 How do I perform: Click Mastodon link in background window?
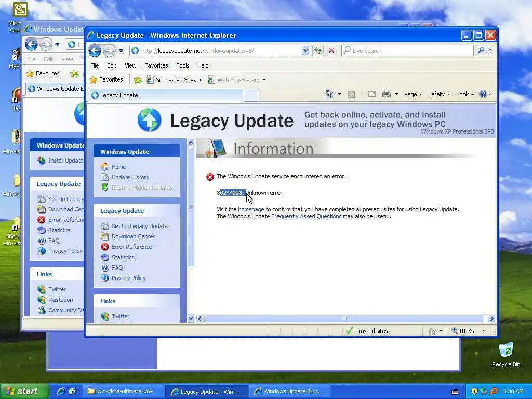[x=60, y=300]
